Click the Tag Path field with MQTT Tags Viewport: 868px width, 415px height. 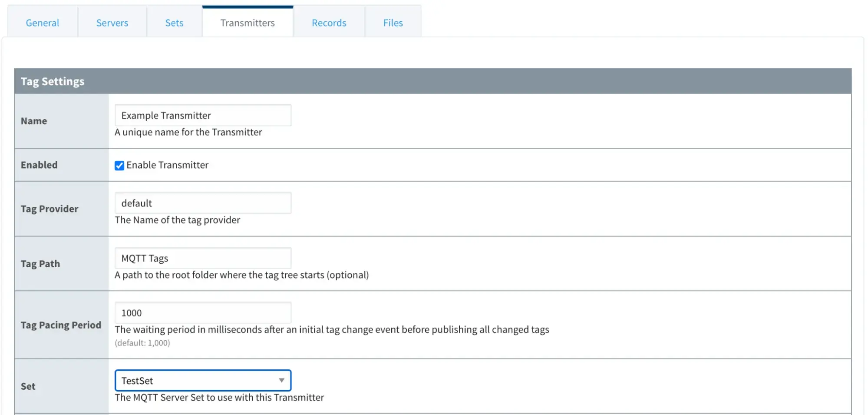(203, 258)
